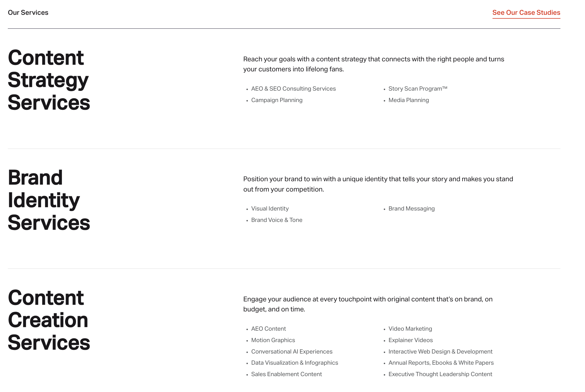
Task: Open the See Our Case Studies link
Action: point(526,13)
